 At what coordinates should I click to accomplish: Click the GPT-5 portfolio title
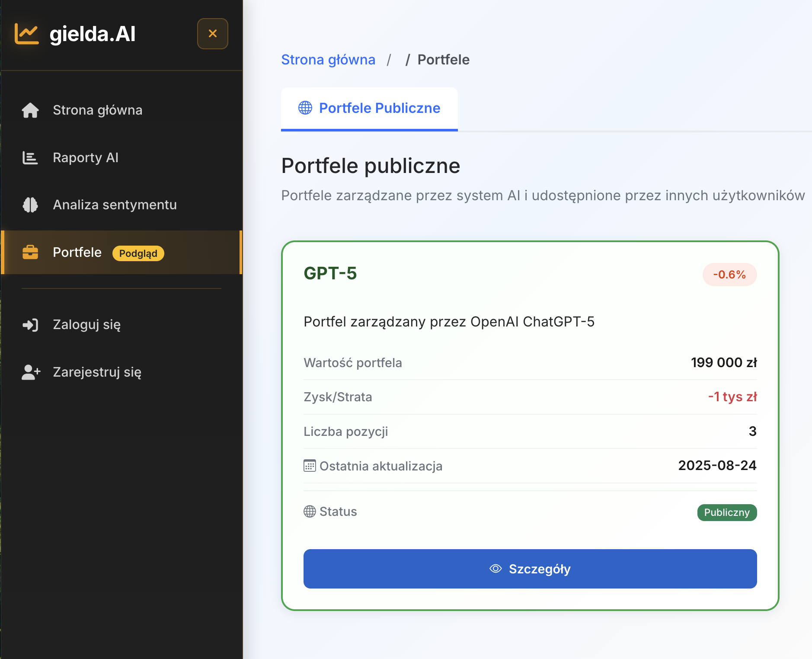click(330, 274)
